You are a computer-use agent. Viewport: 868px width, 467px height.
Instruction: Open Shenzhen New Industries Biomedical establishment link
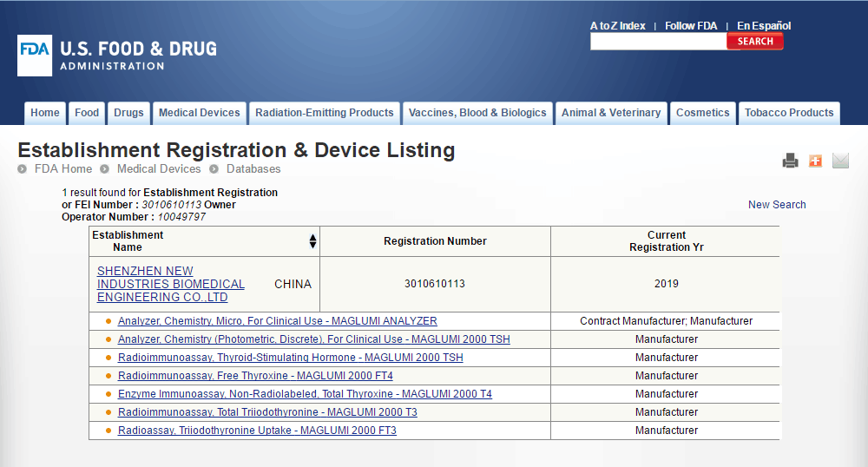[x=171, y=284]
